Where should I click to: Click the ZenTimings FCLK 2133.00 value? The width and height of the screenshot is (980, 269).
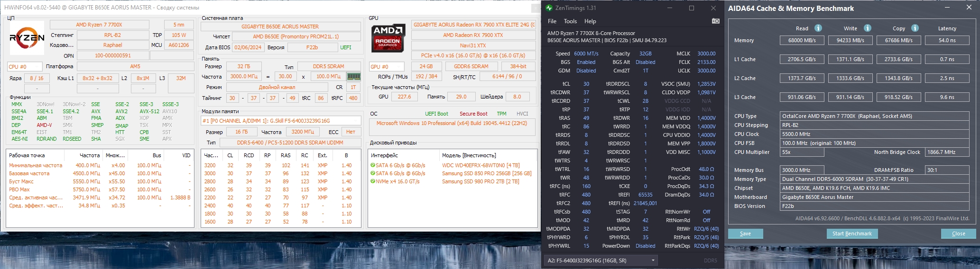pyautogui.click(x=706, y=62)
